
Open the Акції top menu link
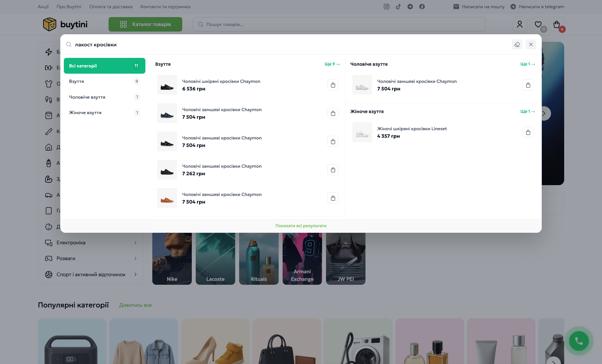[x=43, y=7]
